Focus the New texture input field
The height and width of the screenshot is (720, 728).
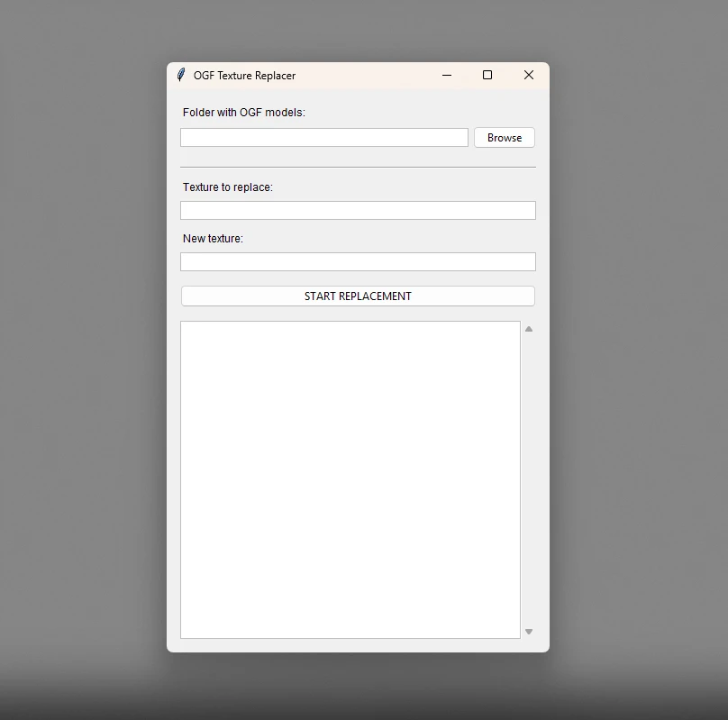(358, 262)
